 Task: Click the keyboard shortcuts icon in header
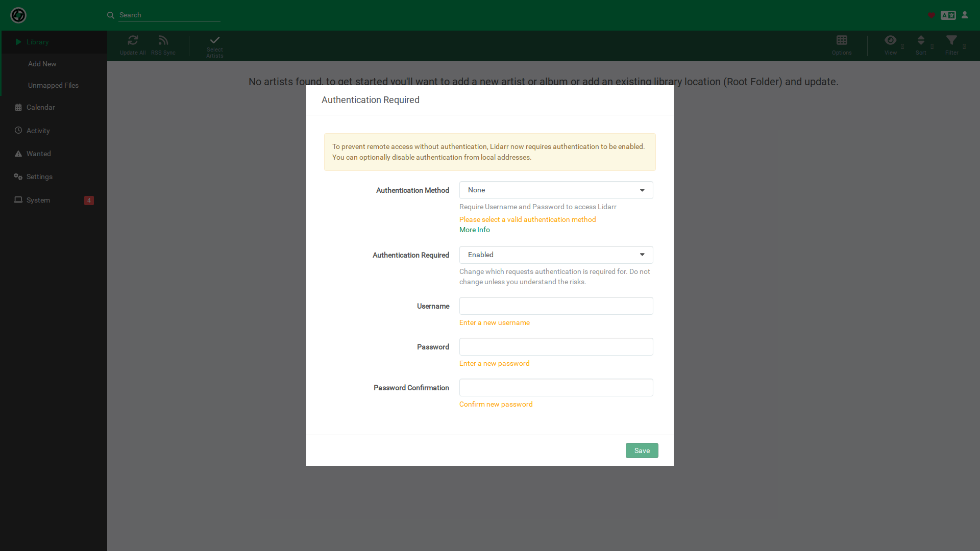[x=948, y=15]
